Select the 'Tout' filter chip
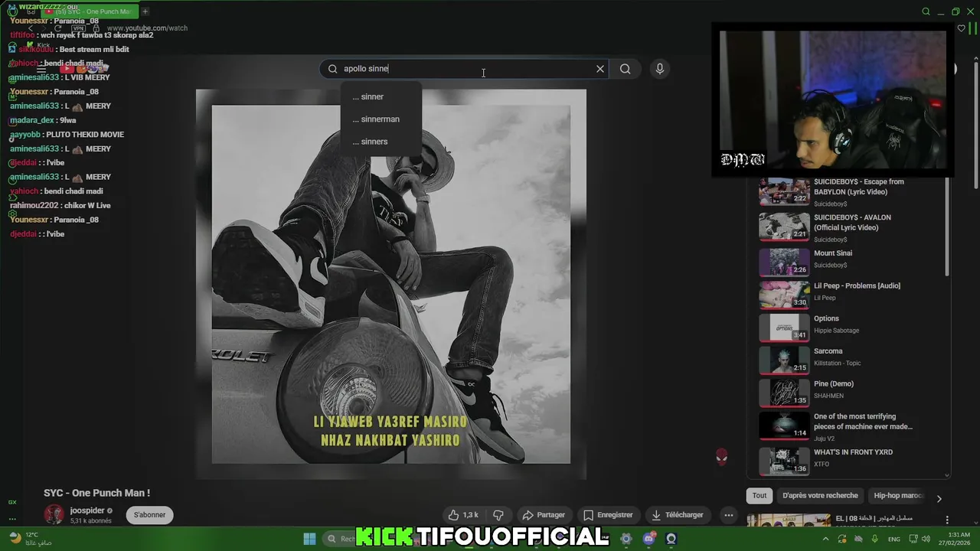 (759, 496)
